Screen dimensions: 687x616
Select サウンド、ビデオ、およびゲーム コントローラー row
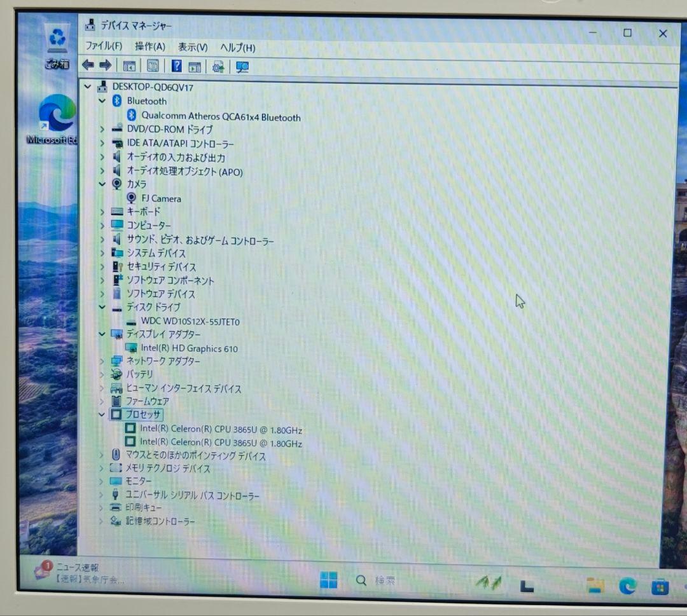tap(200, 240)
